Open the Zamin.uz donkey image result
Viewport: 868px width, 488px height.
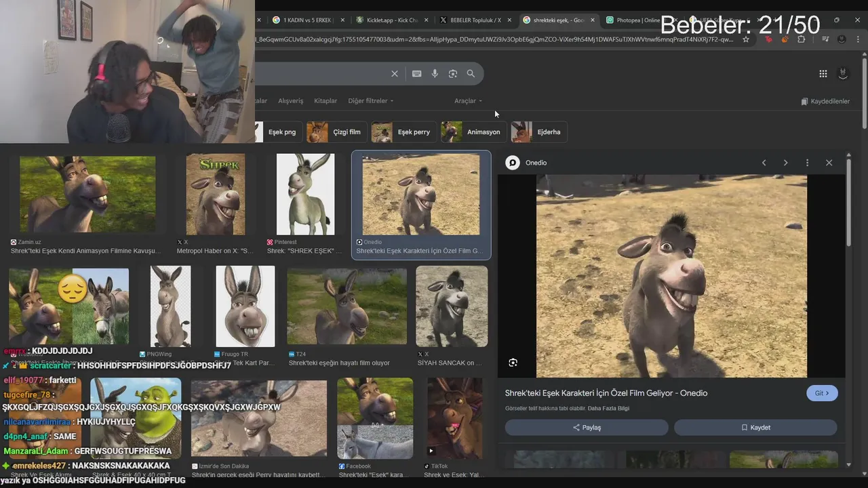pos(87,195)
